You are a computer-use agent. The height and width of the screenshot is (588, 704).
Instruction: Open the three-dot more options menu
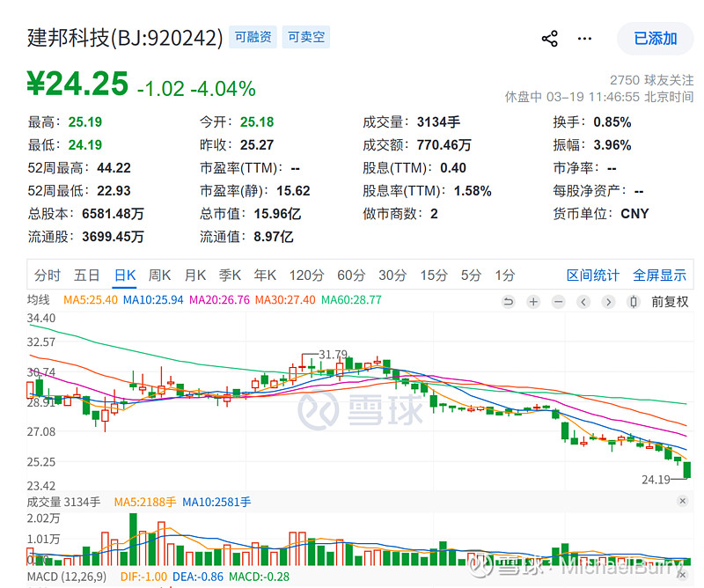584,39
